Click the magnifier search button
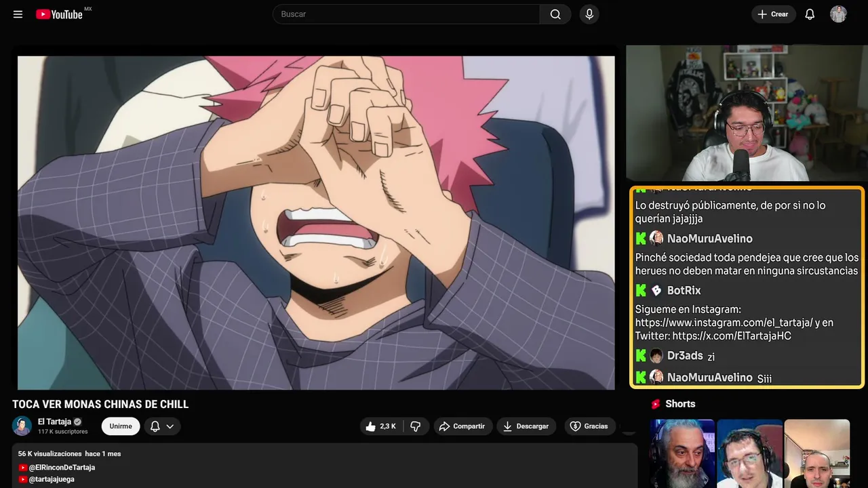The height and width of the screenshot is (488, 868). click(555, 14)
